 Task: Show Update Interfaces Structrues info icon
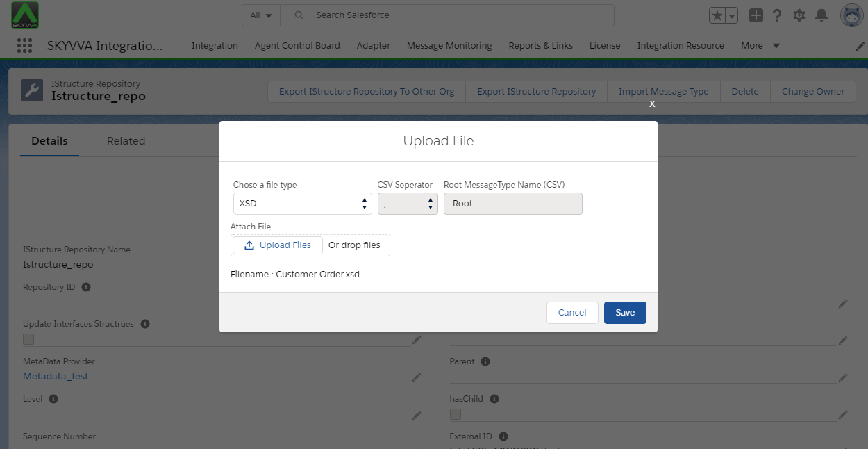146,324
